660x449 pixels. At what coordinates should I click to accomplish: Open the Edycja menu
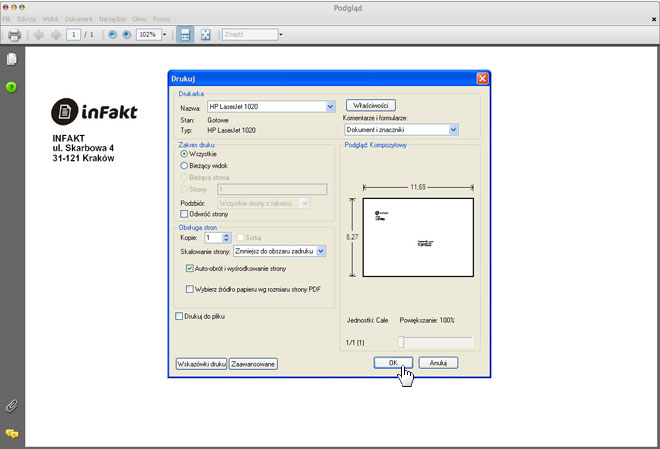click(x=27, y=19)
